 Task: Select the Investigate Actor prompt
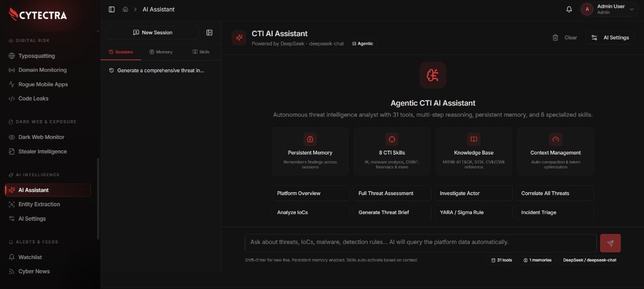point(474,193)
